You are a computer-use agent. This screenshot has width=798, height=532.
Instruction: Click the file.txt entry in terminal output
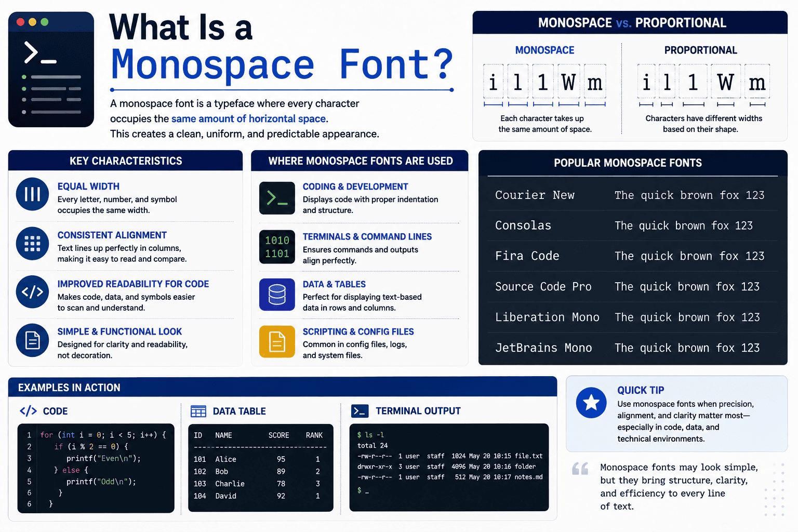coord(528,456)
